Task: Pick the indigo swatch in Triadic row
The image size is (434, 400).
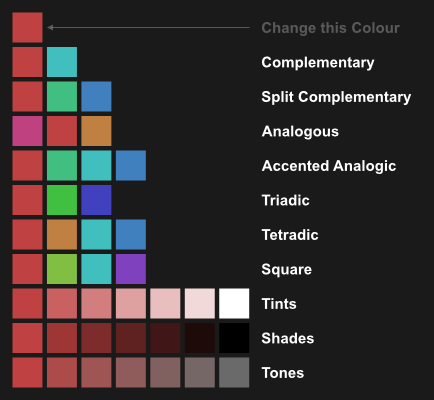Action: tap(96, 200)
